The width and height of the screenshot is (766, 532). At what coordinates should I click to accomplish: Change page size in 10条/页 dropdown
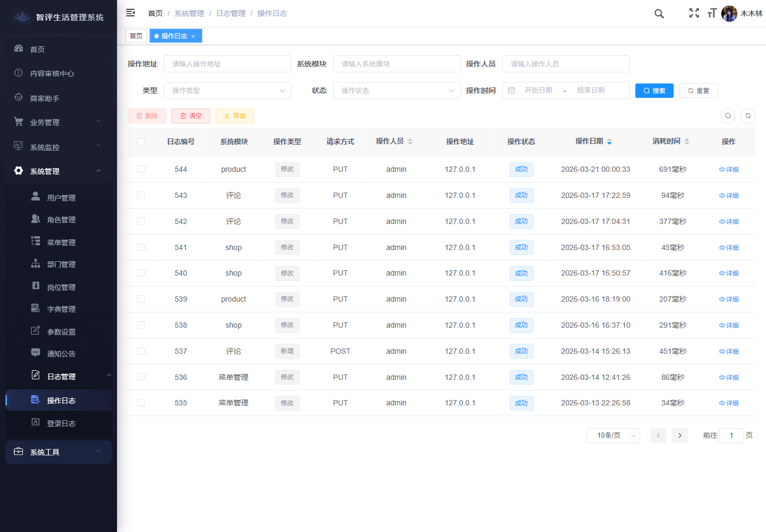[613, 435]
